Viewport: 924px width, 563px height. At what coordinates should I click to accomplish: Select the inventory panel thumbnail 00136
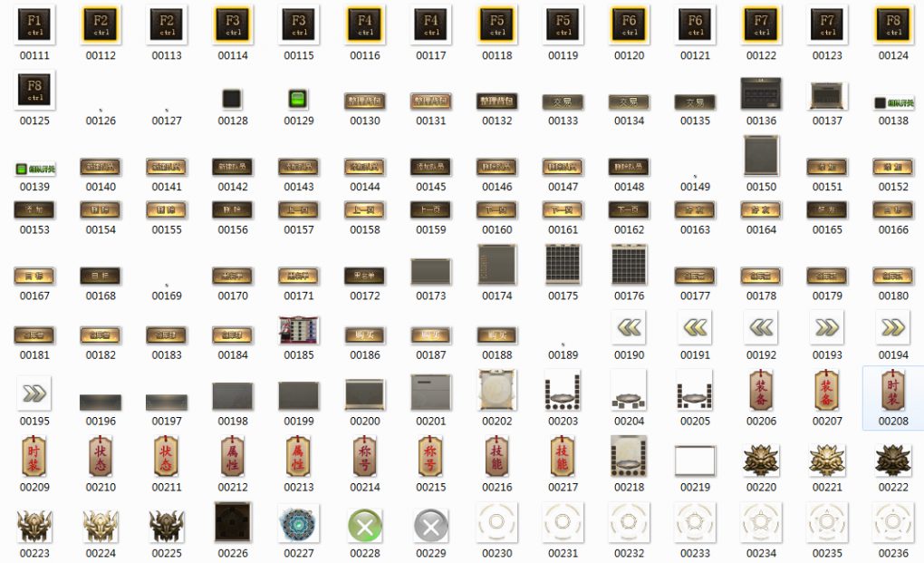(761, 92)
